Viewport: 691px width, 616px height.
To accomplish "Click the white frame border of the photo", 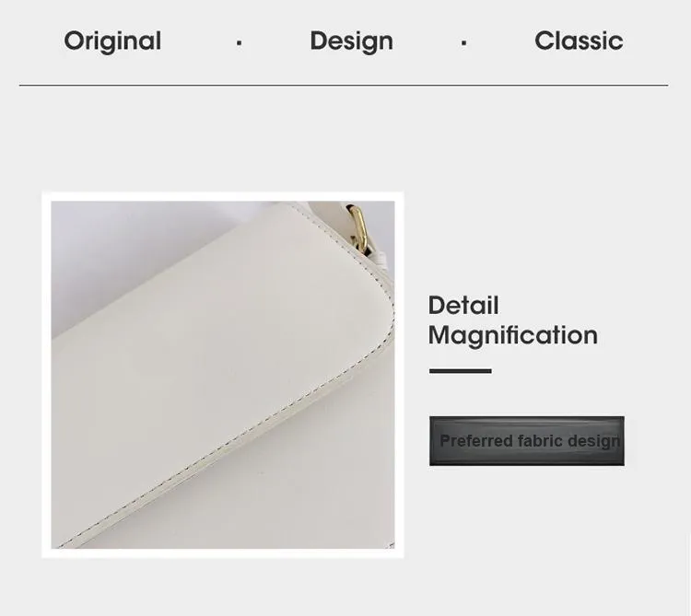I will [223, 196].
